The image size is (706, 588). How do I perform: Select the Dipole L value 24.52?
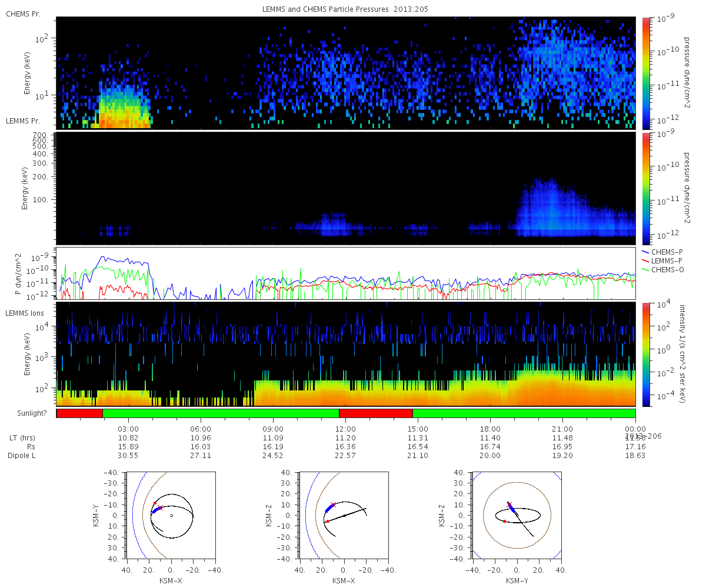coord(273,456)
